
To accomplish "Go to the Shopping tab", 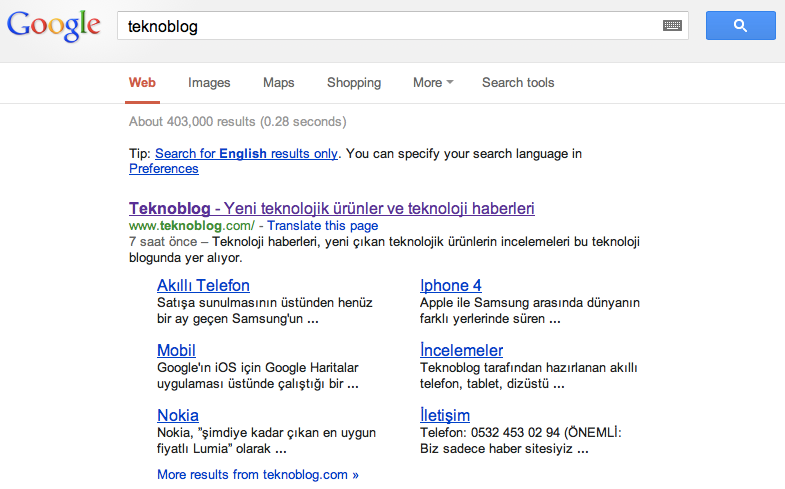I will click(354, 83).
